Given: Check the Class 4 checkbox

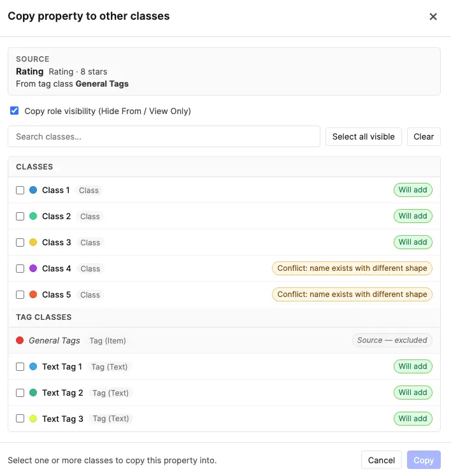Looking at the screenshot, I should pyautogui.click(x=20, y=268).
